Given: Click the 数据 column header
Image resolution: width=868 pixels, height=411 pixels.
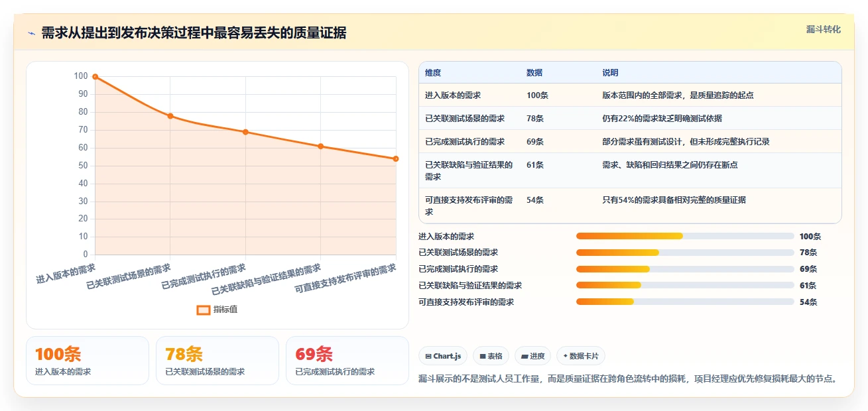Looking at the screenshot, I should [534, 73].
